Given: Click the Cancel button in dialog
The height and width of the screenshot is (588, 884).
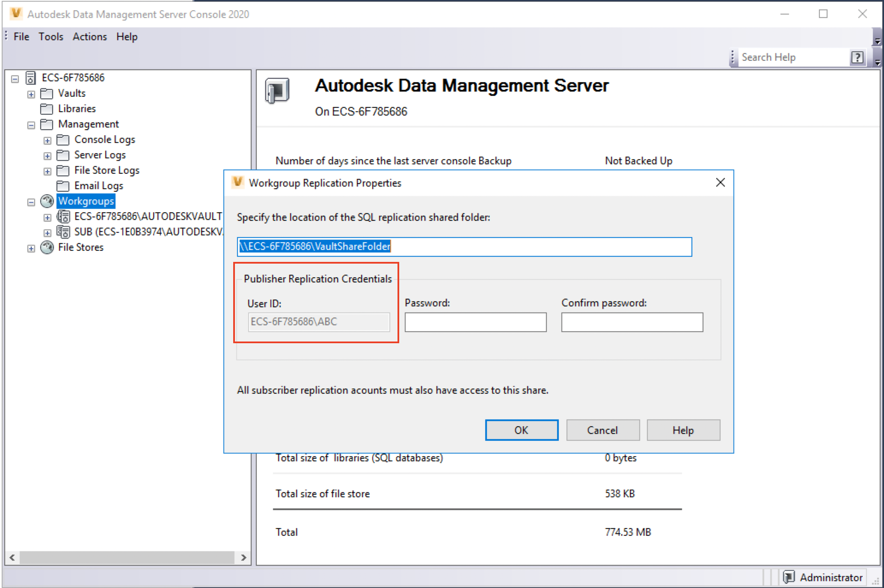Looking at the screenshot, I should coord(602,430).
